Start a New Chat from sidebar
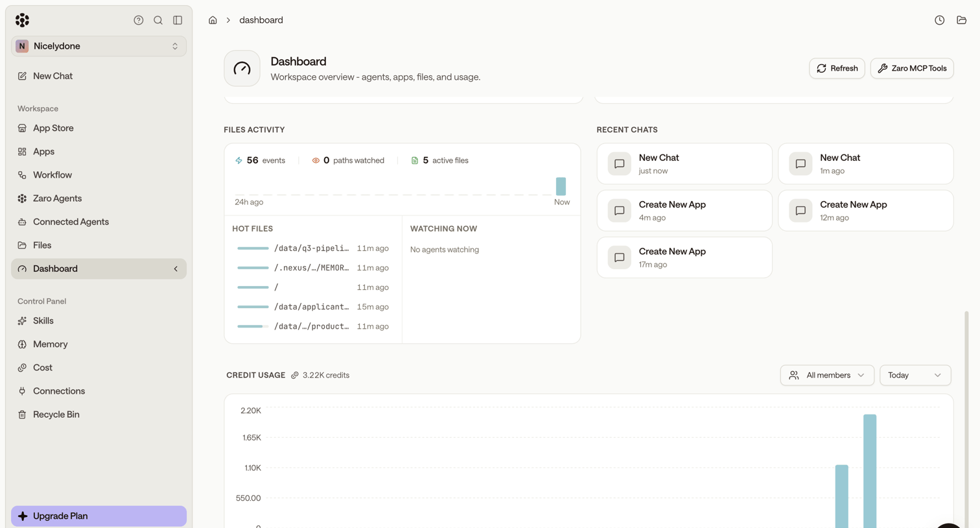This screenshot has height=528, width=980. 99,76
